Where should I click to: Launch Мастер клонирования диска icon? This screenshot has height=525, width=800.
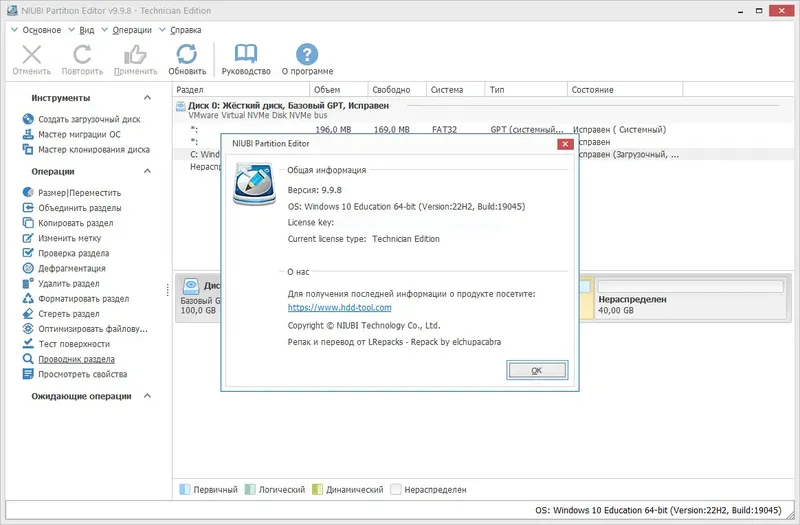[x=28, y=149]
